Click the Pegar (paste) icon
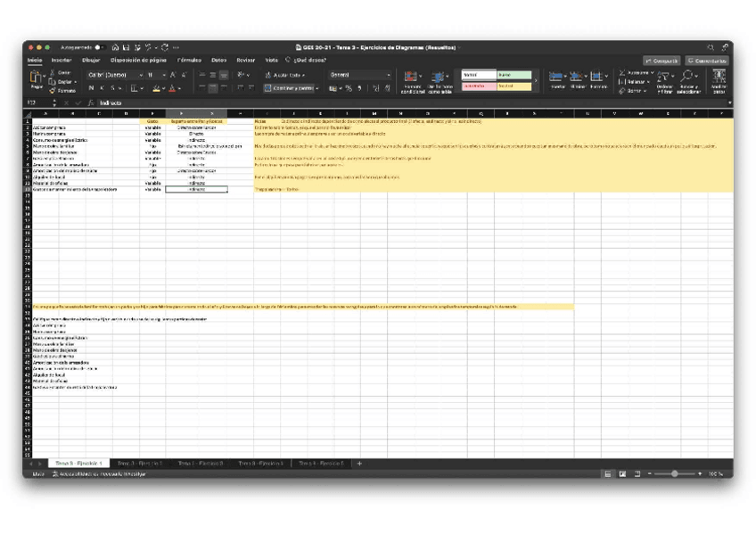This screenshot has width=756, height=534. (37, 78)
